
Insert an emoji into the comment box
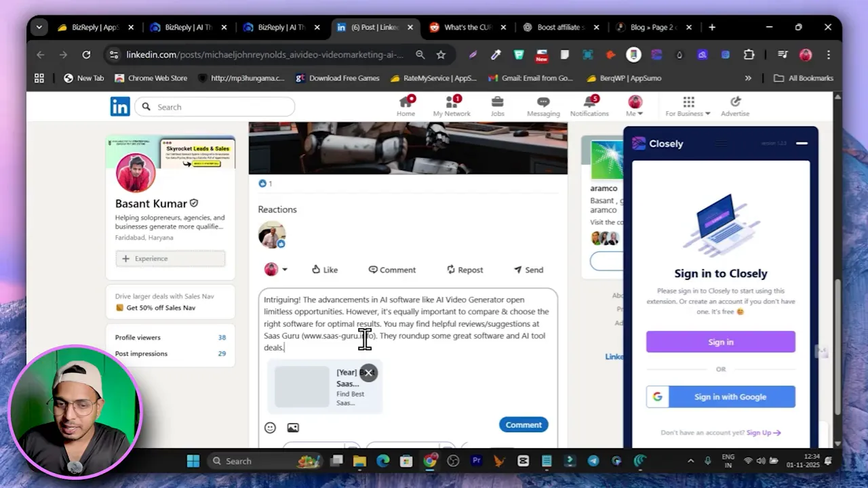pyautogui.click(x=270, y=427)
